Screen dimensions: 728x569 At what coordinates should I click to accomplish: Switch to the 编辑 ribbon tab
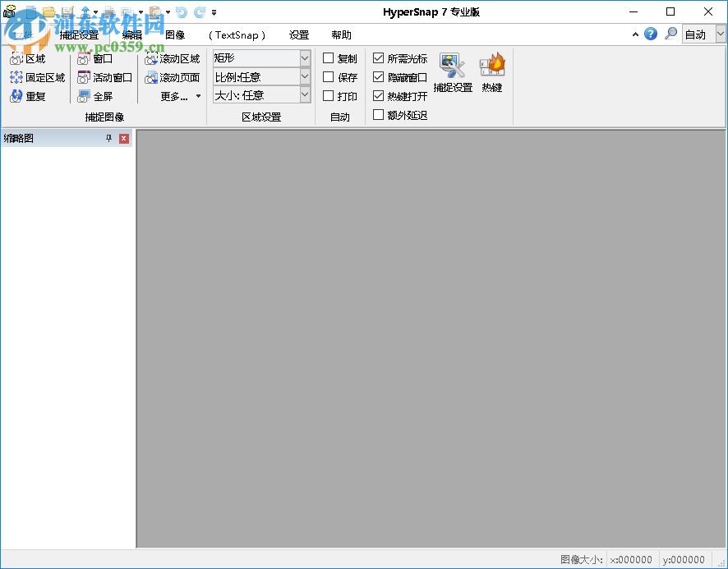pyautogui.click(x=131, y=34)
